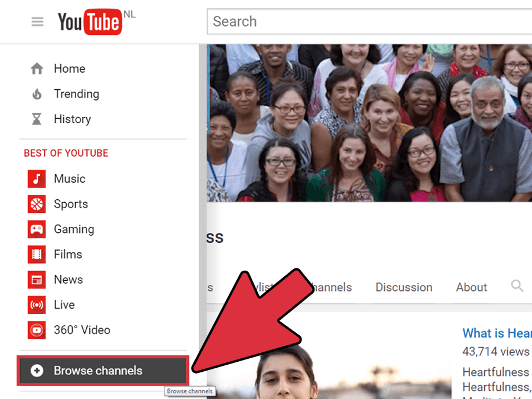
Task: Click the YouTube logo
Action: point(90,22)
